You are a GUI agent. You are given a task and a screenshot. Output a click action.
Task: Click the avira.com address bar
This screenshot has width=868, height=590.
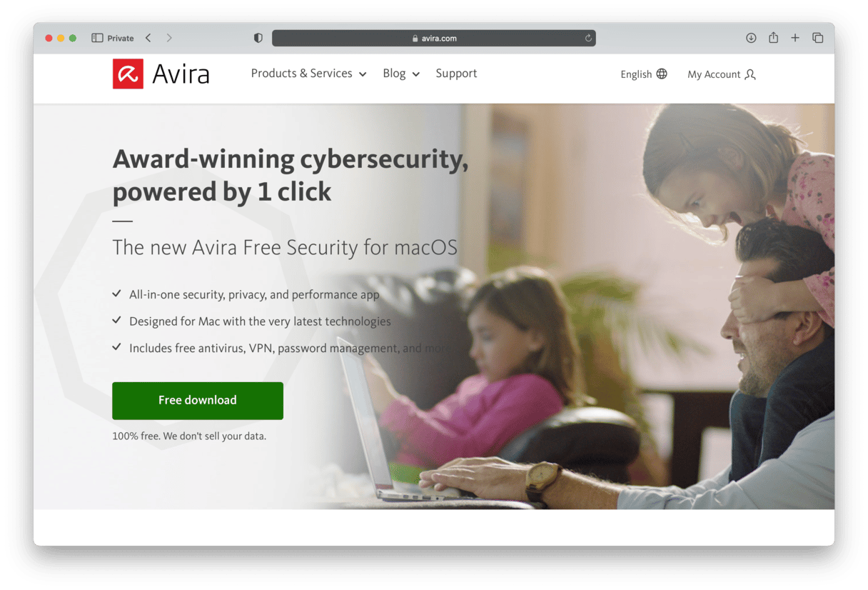[x=434, y=38]
